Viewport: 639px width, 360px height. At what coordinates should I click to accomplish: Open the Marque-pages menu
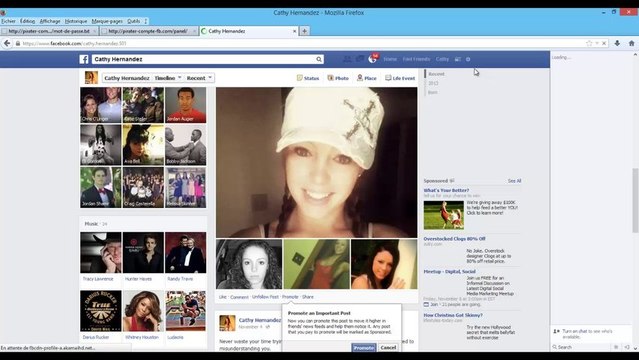(x=107, y=21)
